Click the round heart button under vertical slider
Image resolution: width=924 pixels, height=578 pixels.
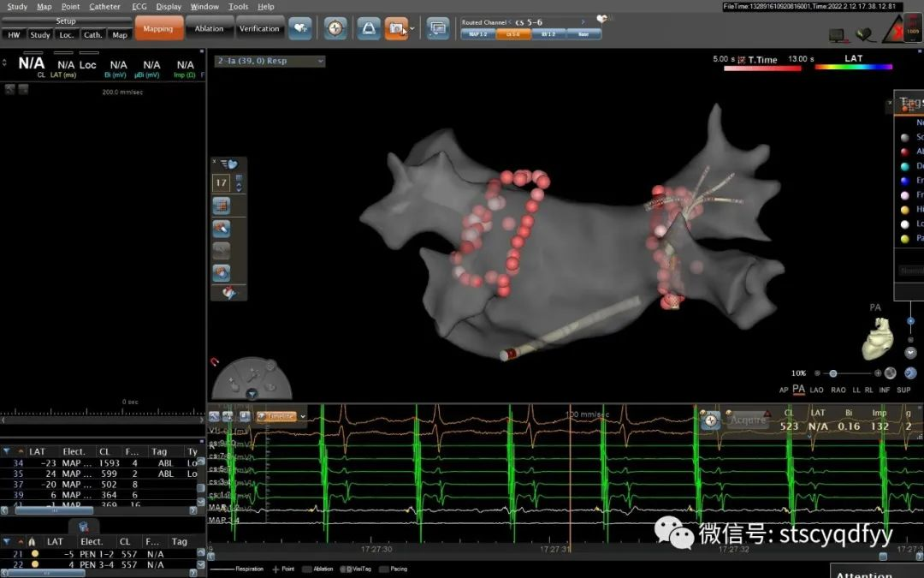[x=910, y=353]
